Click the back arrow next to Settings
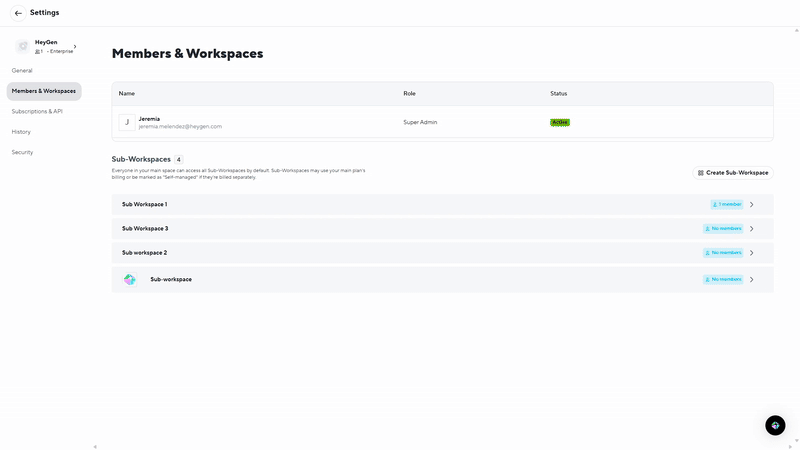 click(18, 13)
